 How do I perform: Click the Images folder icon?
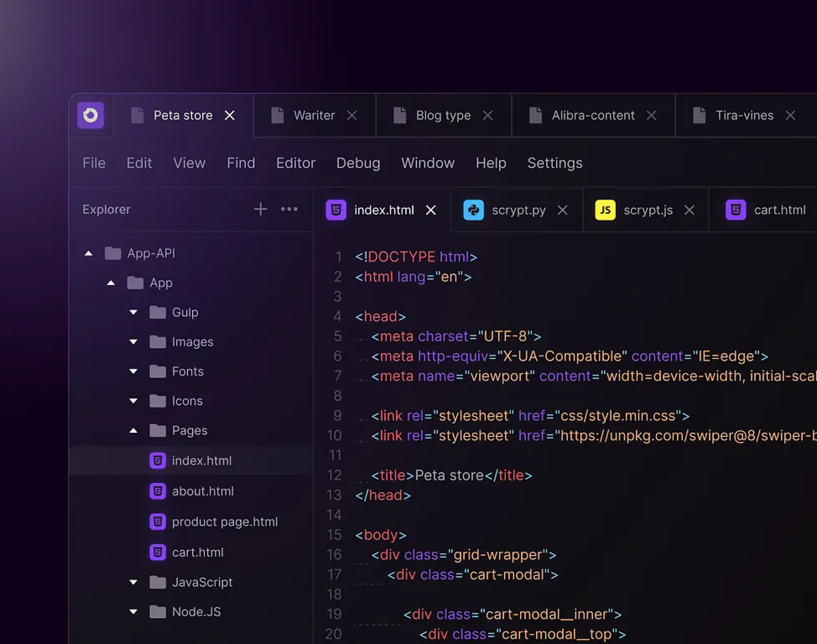pyautogui.click(x=158, y=342)
